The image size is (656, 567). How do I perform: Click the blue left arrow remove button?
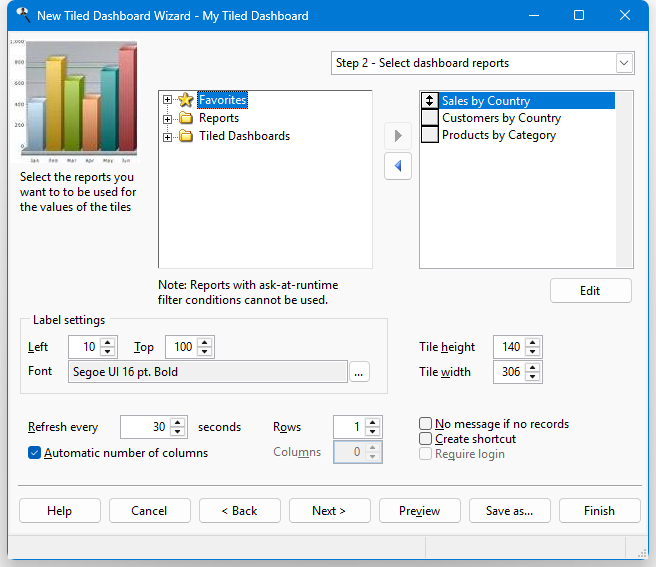click(x=398, y=166)
